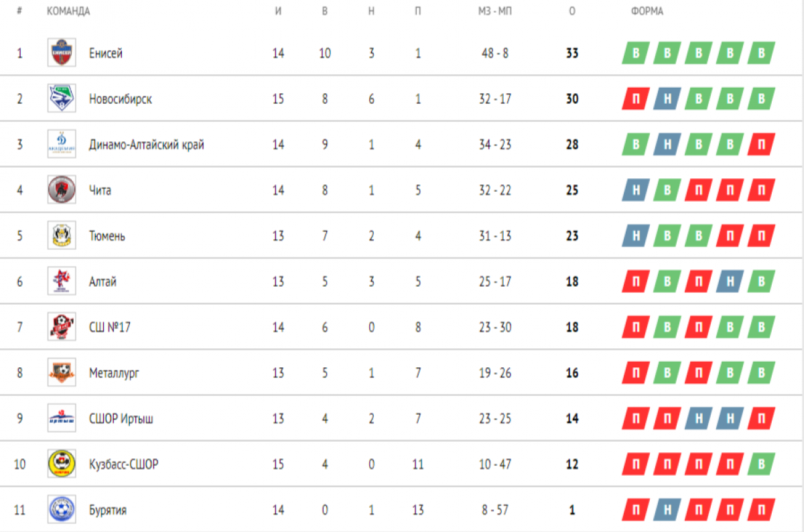
Task: Go to the Новосибирск team name
Action: (120, 99)
